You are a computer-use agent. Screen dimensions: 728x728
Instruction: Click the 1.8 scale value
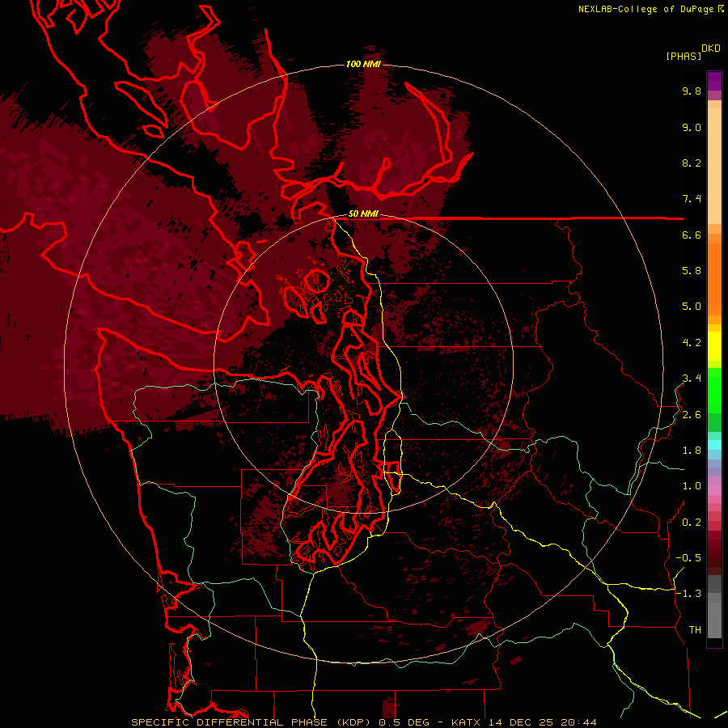[692, 451]
